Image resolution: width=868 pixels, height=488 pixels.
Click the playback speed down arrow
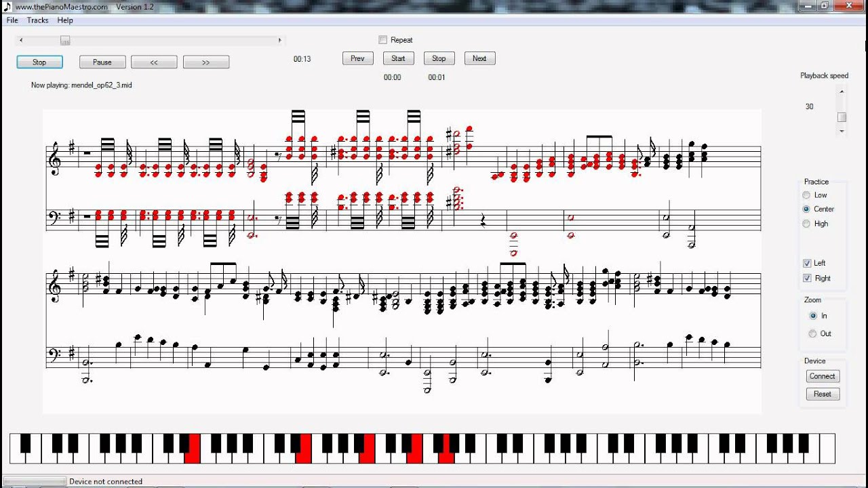[842, 131]
